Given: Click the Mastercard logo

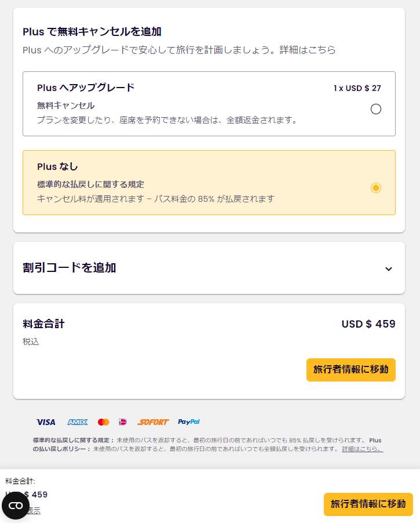Looking at the screenshot, I should click(x=104, y=422).
